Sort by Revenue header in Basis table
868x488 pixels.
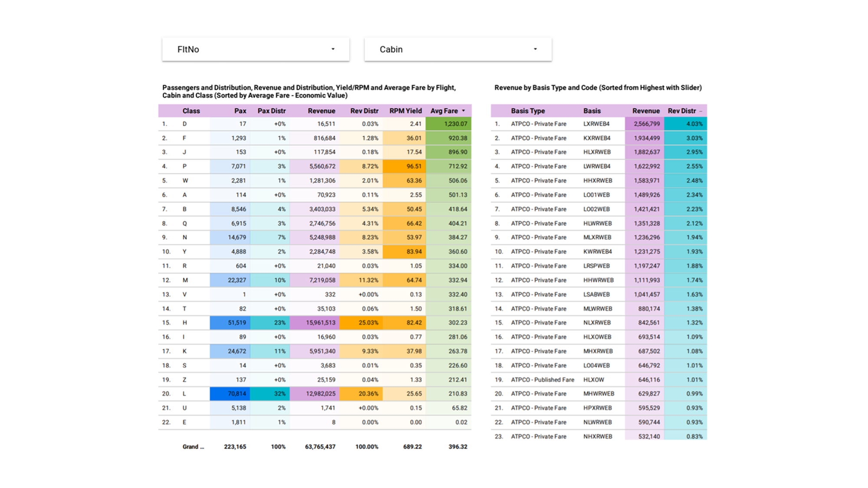[646, 111]
